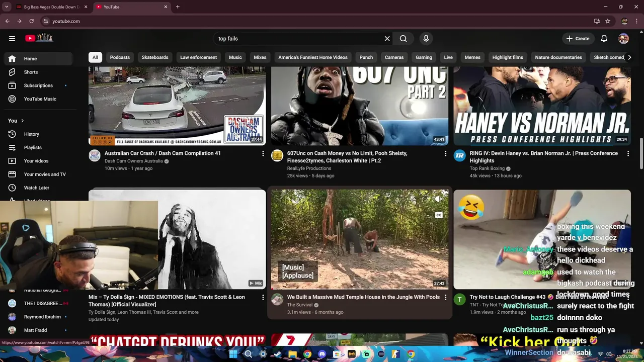
Task: Play Australian Car Crash compilation thumbnail
Action: click(x=177, y=106)
